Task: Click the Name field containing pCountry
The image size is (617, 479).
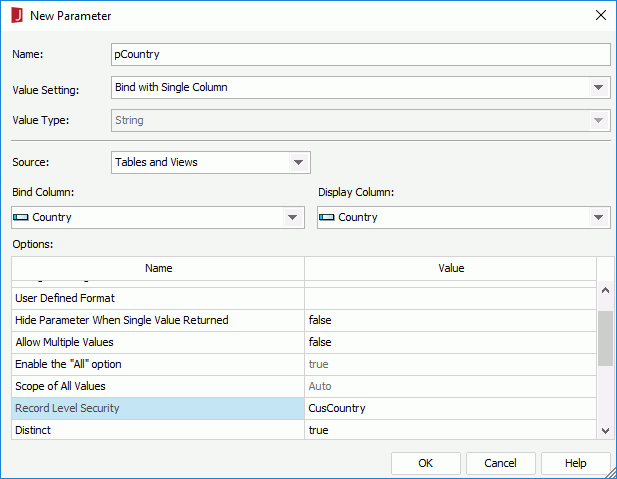Action: point(360,54)
